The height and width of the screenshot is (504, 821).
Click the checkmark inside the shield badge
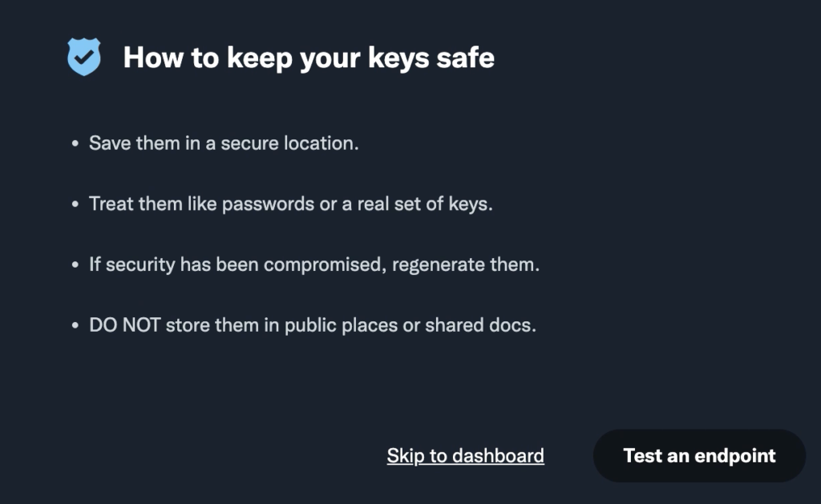point(83,57)
